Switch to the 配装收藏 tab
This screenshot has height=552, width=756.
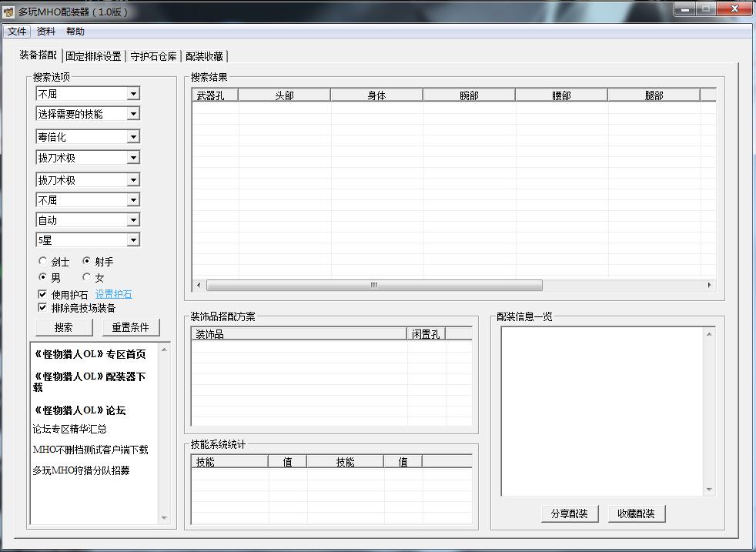[x=205, y=55]
